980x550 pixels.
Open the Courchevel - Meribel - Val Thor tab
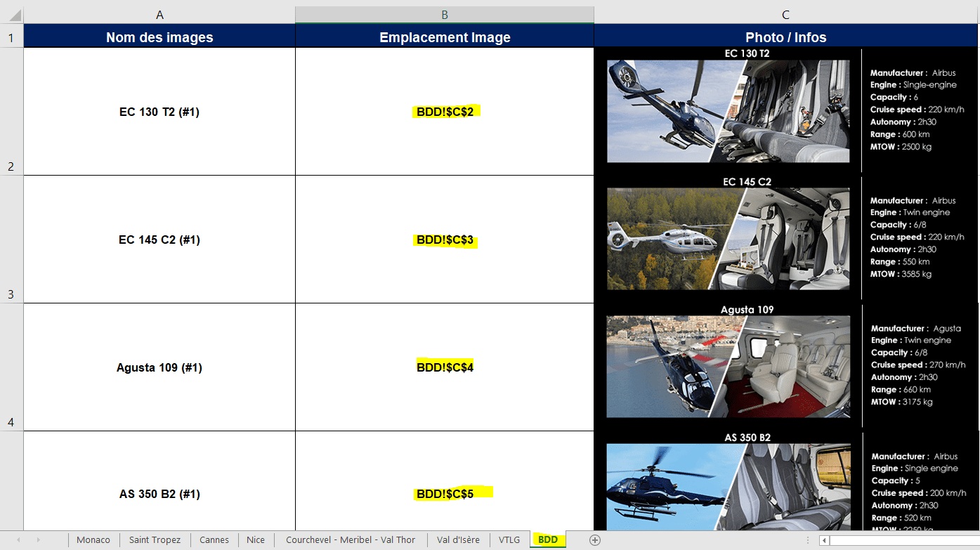point(351,539)
